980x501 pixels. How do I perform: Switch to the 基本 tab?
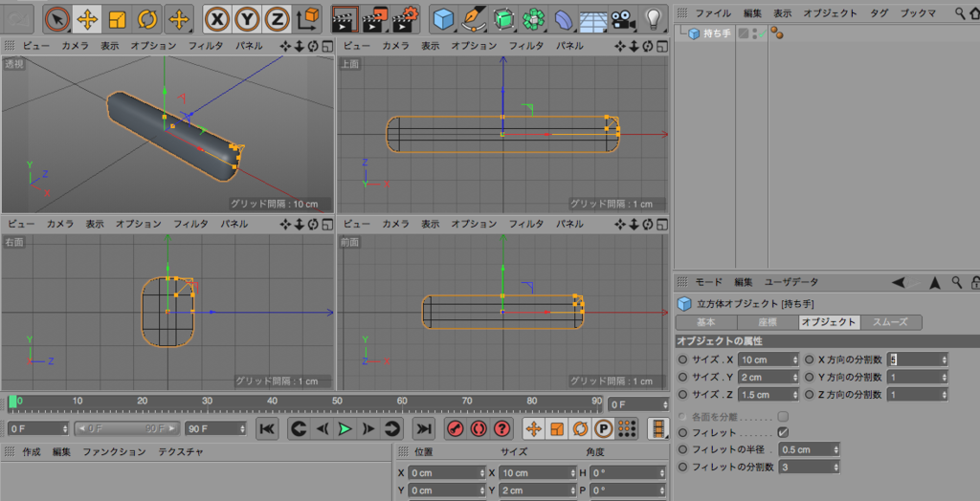pyautogui.click(x=706, y=322)
